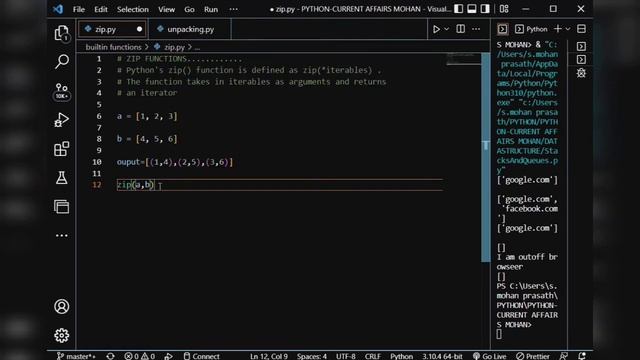Show additional views ellipsis in activity bar
640x360 pixels.
[x=62, y=236]
